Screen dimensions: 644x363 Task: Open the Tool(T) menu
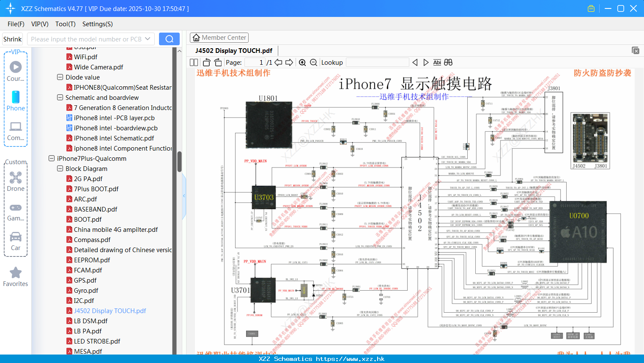coord(66,24)
